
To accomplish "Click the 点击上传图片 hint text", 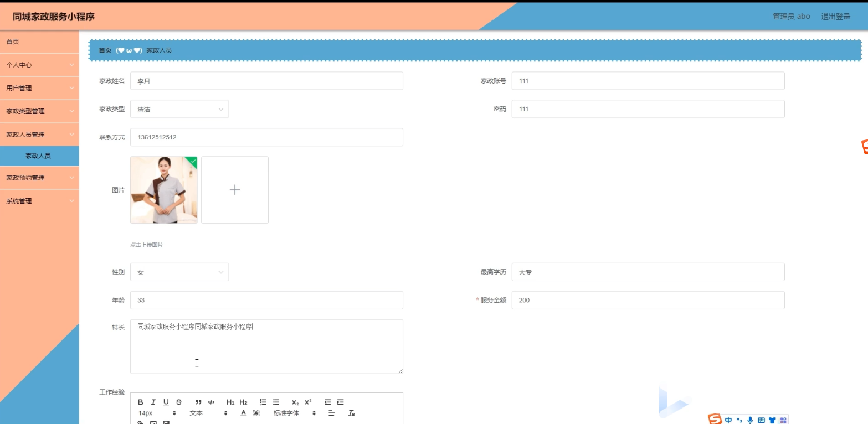I will click(147, 245).
